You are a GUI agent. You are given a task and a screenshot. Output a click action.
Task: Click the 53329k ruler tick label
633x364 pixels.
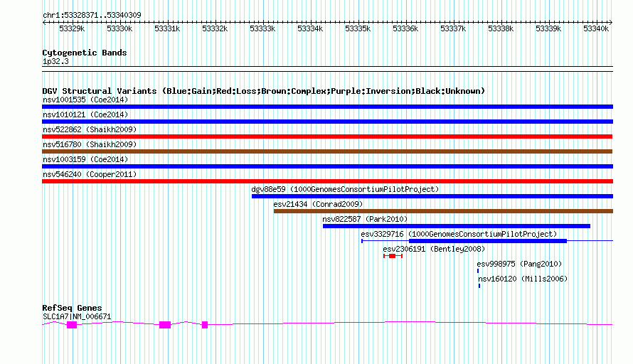coord(72,29)
